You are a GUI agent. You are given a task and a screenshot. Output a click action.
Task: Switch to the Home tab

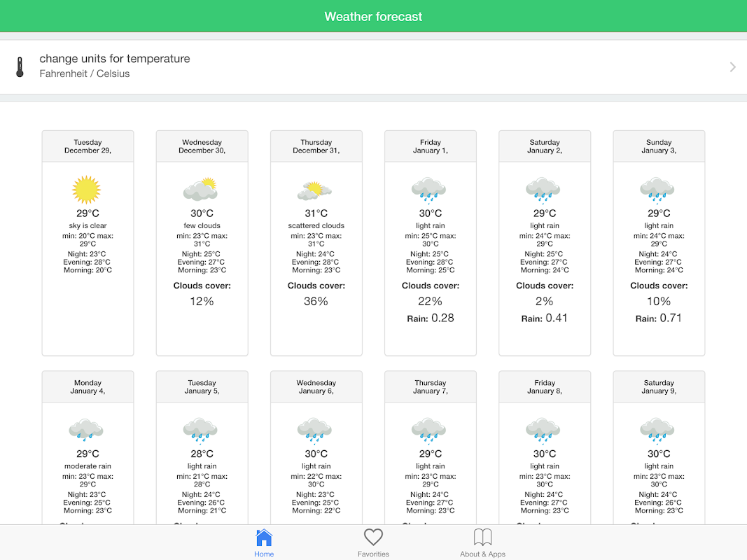(x=263, y=543)
